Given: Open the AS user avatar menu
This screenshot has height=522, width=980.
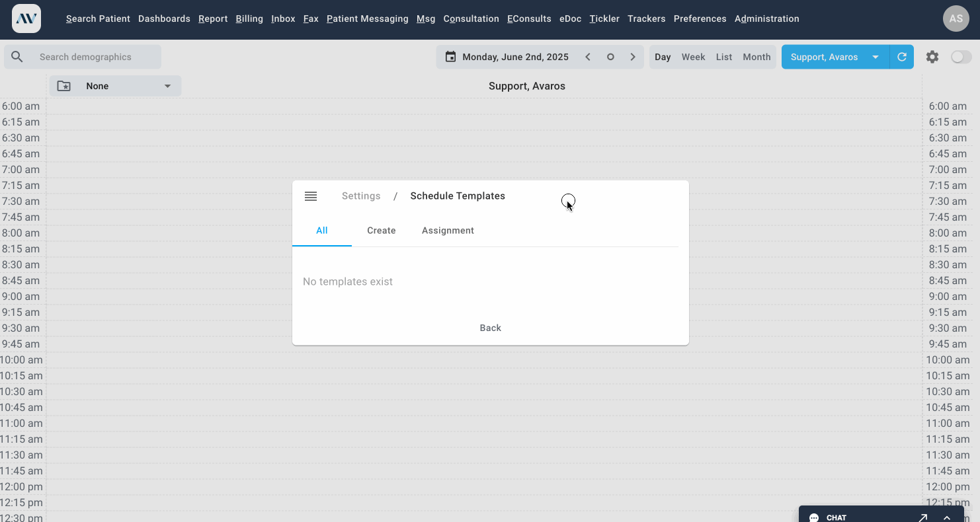Looking at the screenshot, I should tap(956, 19).
